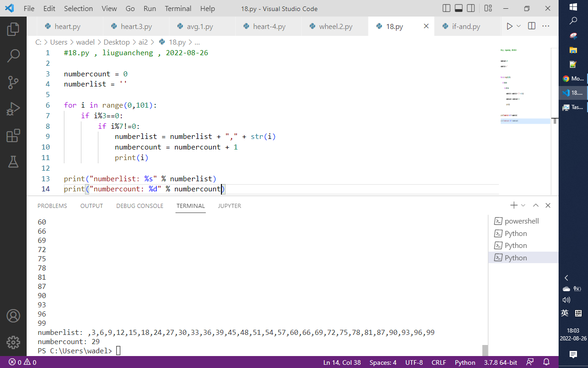Screen dimensions: 588x368
Task: Open the Run and Debug view
Action: tap(13, 109)
